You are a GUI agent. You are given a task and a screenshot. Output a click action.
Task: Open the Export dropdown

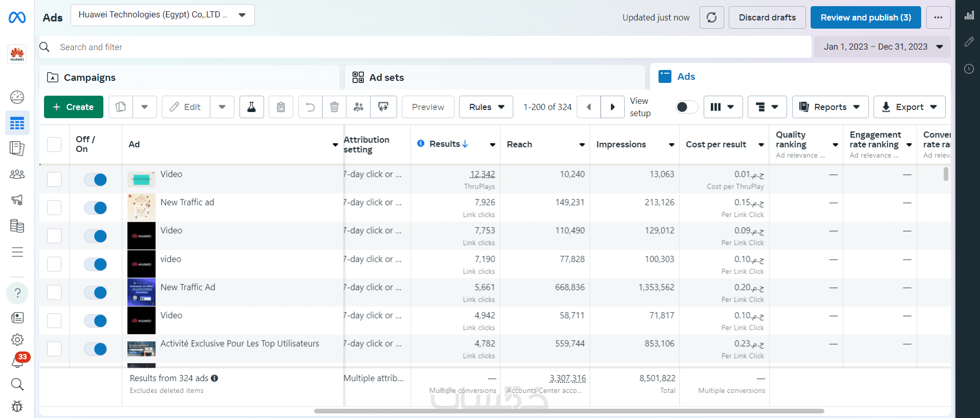909,107
